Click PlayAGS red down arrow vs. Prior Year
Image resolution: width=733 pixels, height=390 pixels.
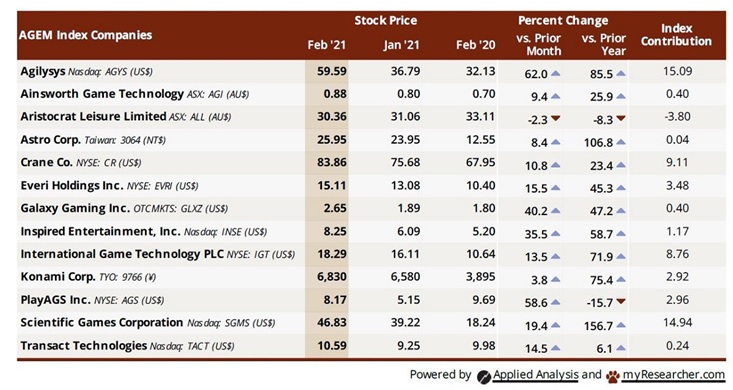(x=620, y=302)
